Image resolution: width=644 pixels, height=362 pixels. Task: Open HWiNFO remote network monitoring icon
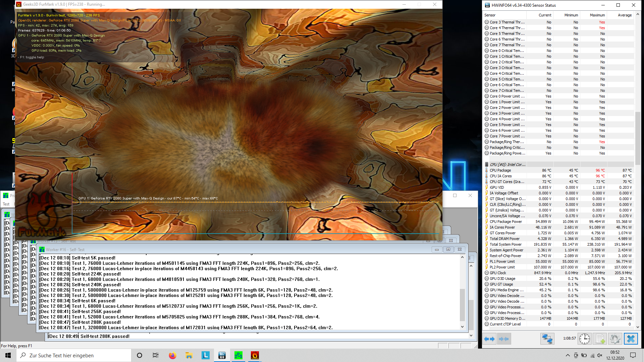[547, 339]
